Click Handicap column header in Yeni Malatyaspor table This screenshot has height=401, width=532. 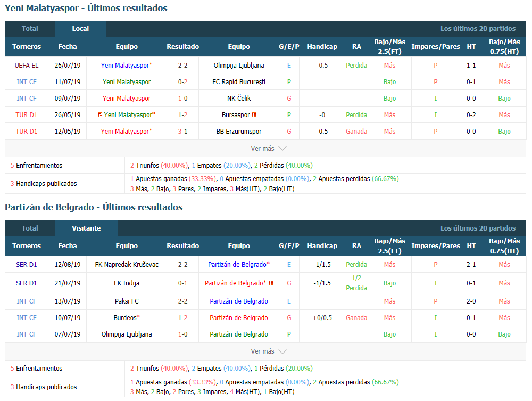coord(322,47)
